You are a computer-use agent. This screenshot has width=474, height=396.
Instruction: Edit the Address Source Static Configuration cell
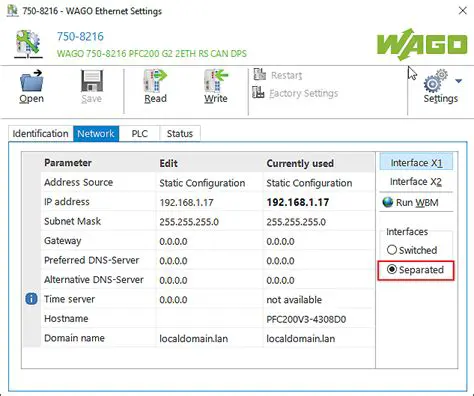coord(209,183)
